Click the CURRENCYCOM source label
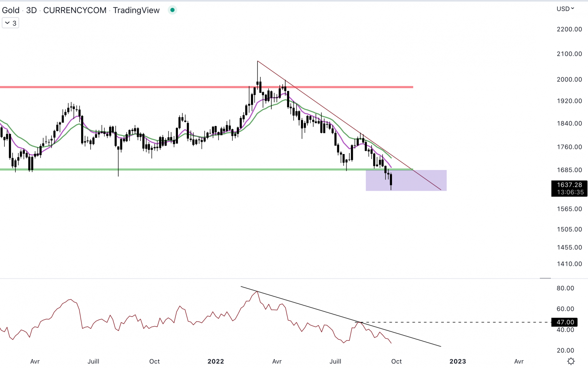Image resolution: width=588 pixels, height=368 pixels. click(x=75, y=10)
